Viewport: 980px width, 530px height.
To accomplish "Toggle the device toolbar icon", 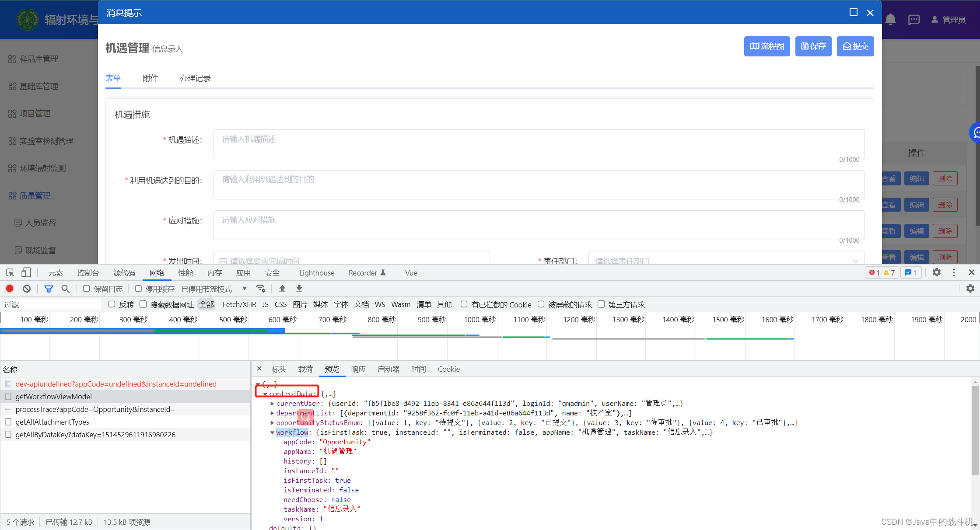I will (26, 272).
